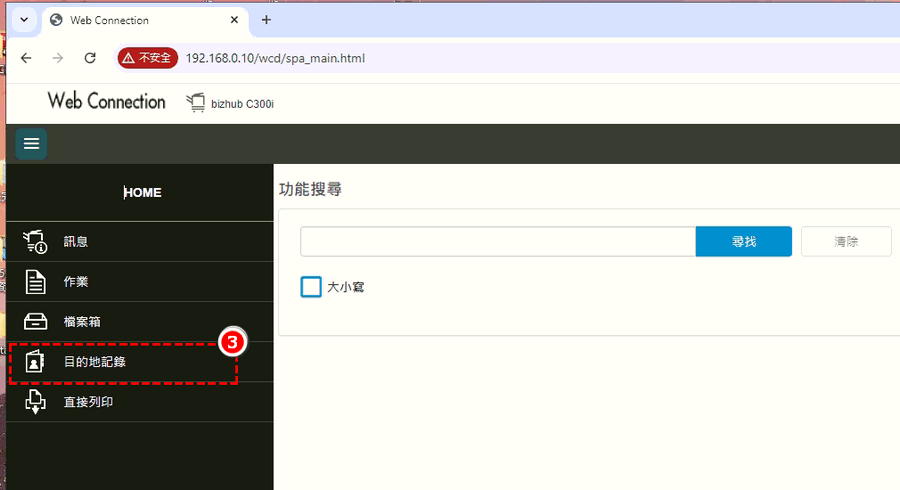This screenshot has height=490, width=900.
Task: Open the hamburger menu toggle
Action: (31, 144)
